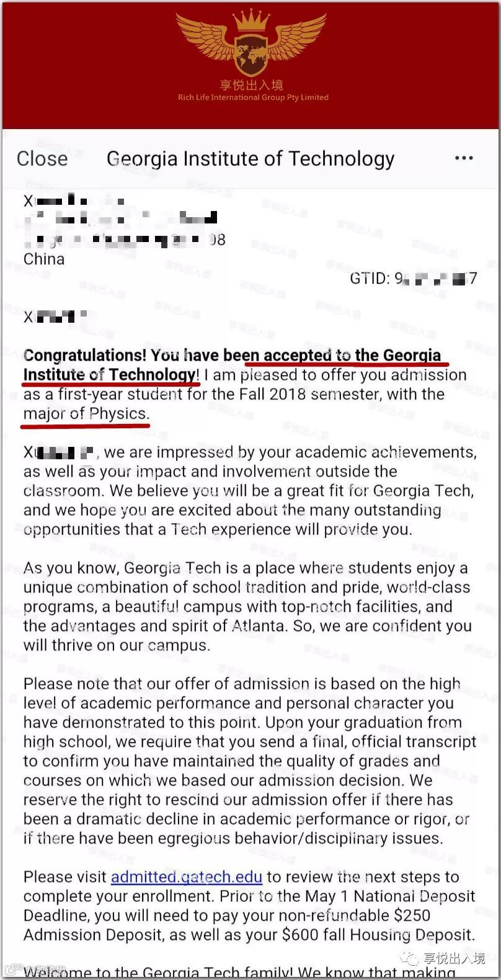
Task: Open the admitted.gatech.edu link
Action: (186, 877)
